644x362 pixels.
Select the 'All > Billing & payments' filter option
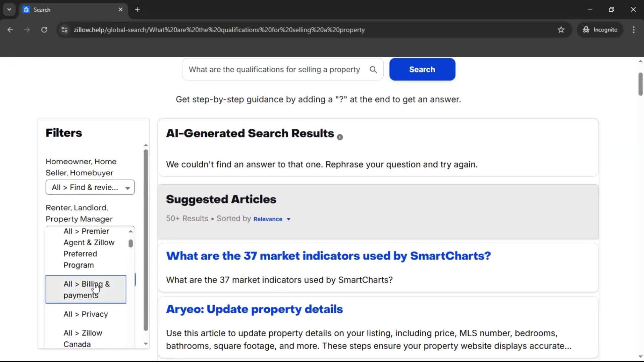(86, 289)
